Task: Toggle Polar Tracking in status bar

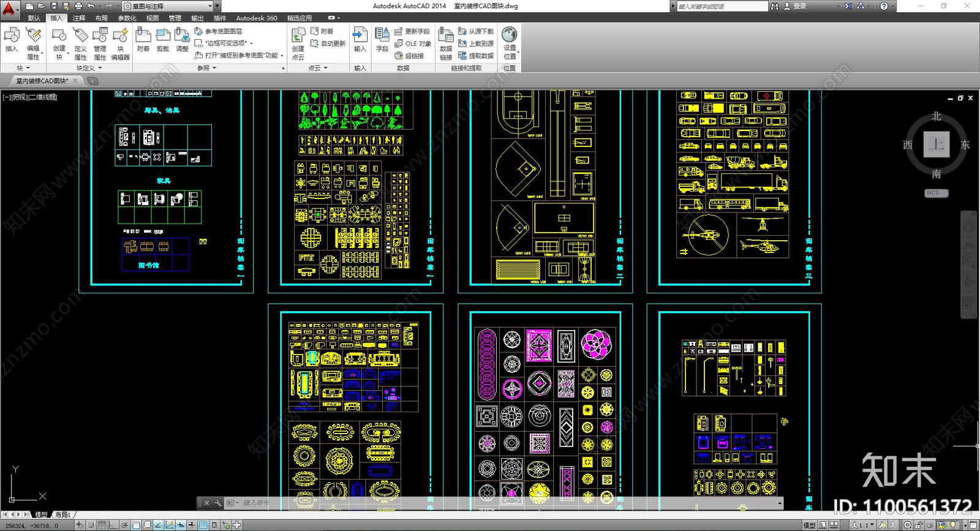Action: tap(124, 525)
